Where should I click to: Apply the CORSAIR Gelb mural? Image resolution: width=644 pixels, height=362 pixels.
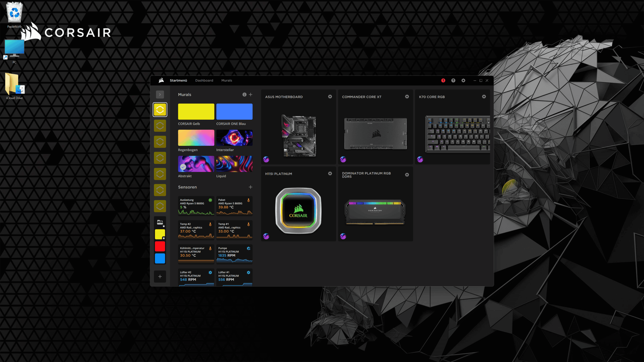pos(196,112)
